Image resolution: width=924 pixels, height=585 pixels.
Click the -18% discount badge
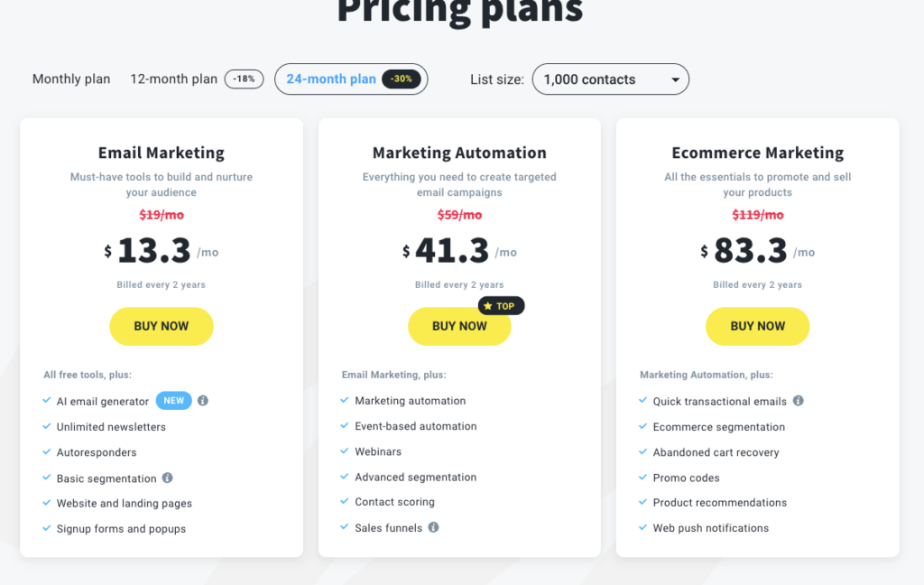coord(244,79)
